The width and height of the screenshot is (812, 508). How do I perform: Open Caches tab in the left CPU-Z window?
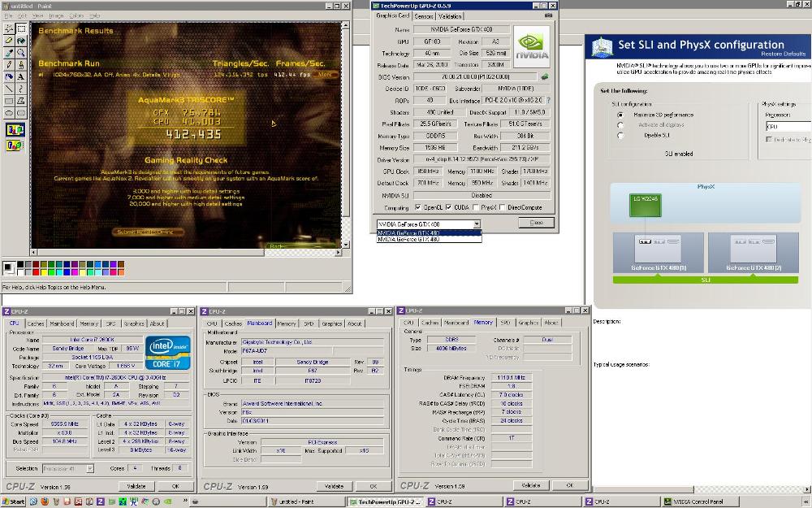(x=36, y=323)
